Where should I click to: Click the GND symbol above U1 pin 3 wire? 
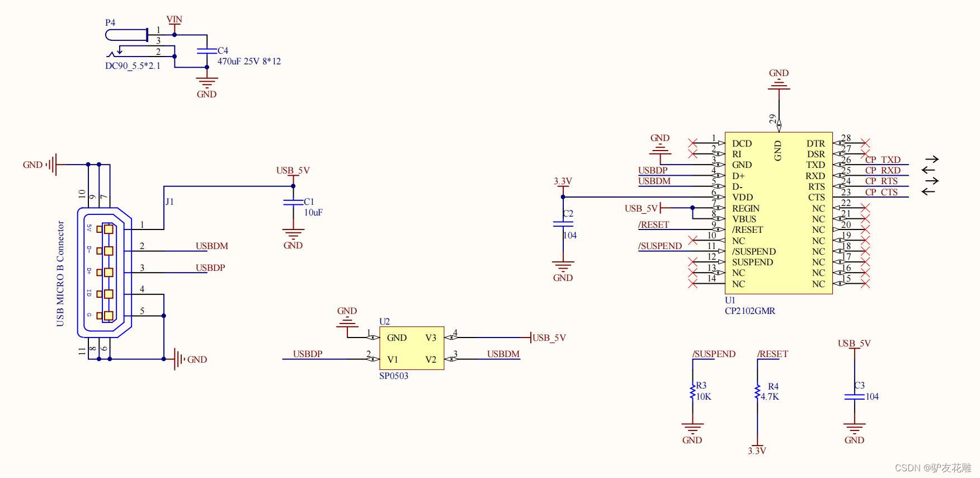[660, 144]
